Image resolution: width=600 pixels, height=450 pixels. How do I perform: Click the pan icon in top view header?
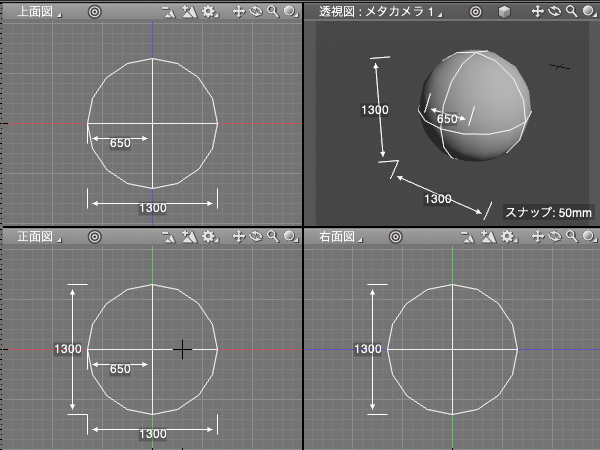(238, 12)
